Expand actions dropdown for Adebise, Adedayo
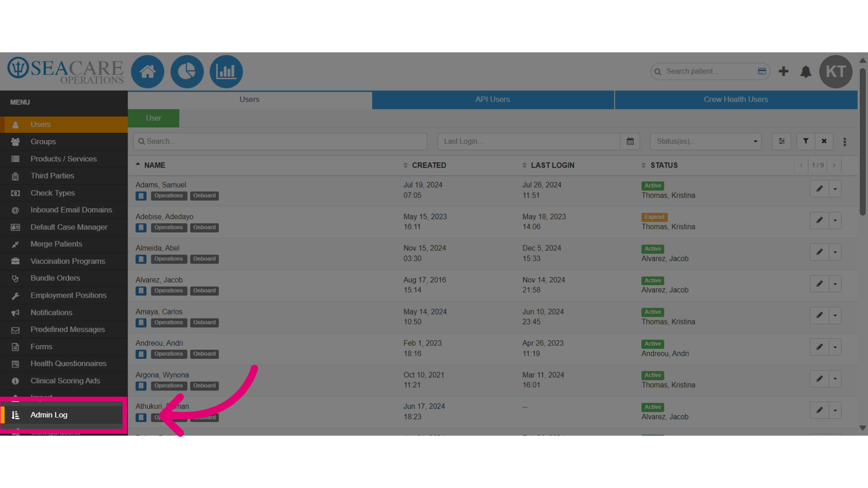 tap(835, 221)
